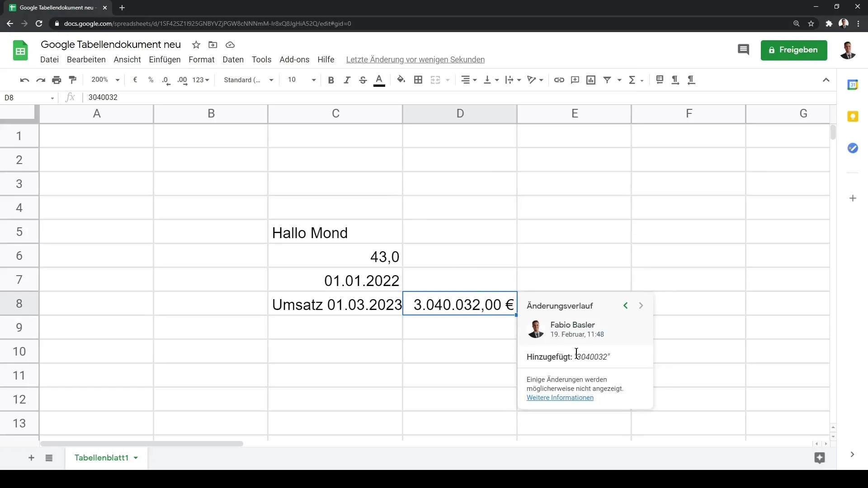The height and width of the screenshot is (488, 868).
Task: Click merge cells icon
Action: point(435,80)
